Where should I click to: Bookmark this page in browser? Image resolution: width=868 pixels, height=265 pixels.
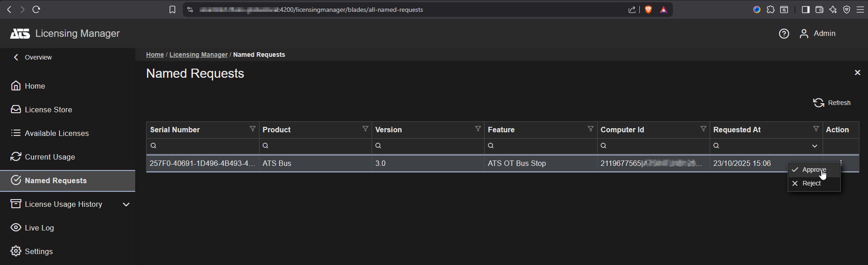172,10
